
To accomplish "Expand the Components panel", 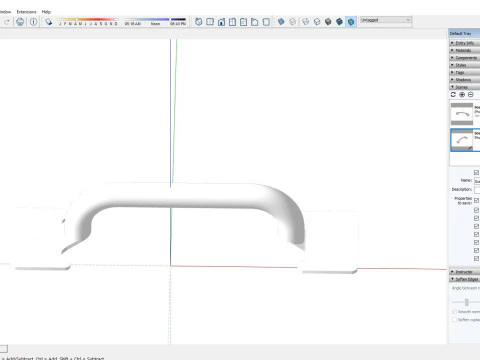I will 464,58.
